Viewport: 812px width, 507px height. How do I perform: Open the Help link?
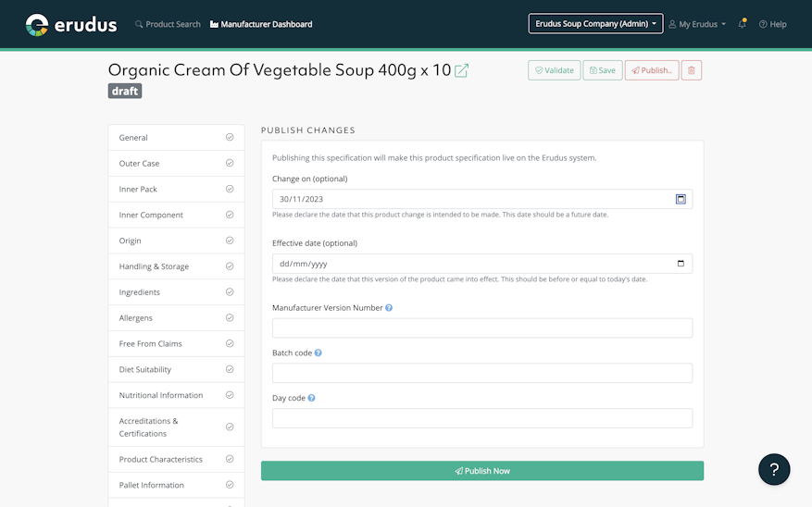point(772,24)
